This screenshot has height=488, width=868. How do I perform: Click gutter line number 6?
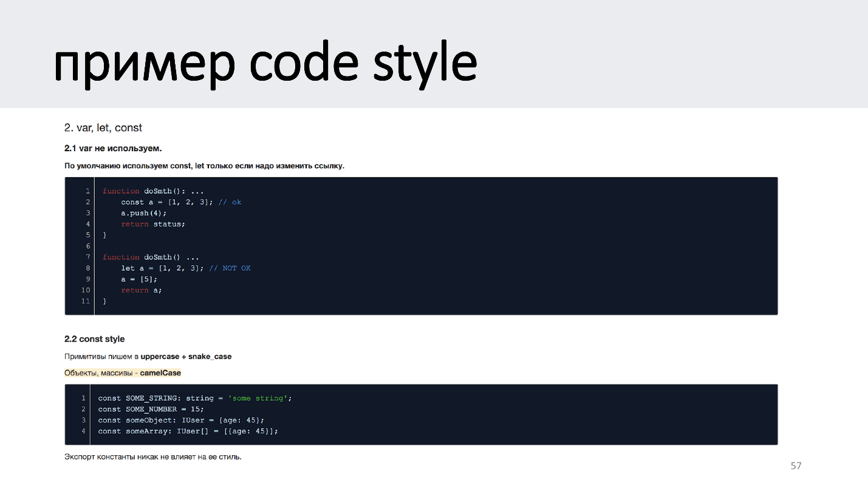click(87, 246)
